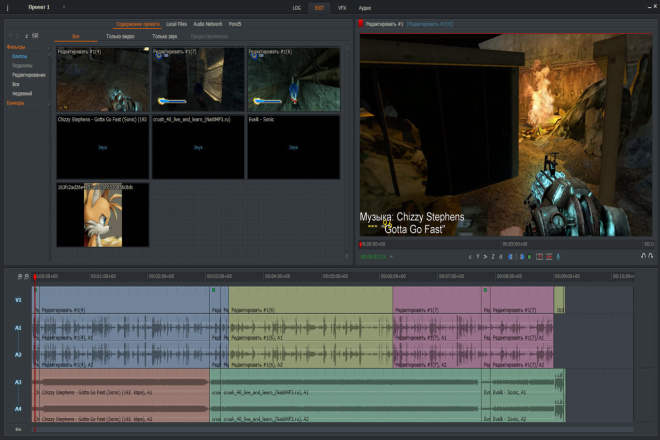Click the blue voice-over microphone icon
Image resolution: width=660 pixels, height=440 pixels.
coord(558,256)
